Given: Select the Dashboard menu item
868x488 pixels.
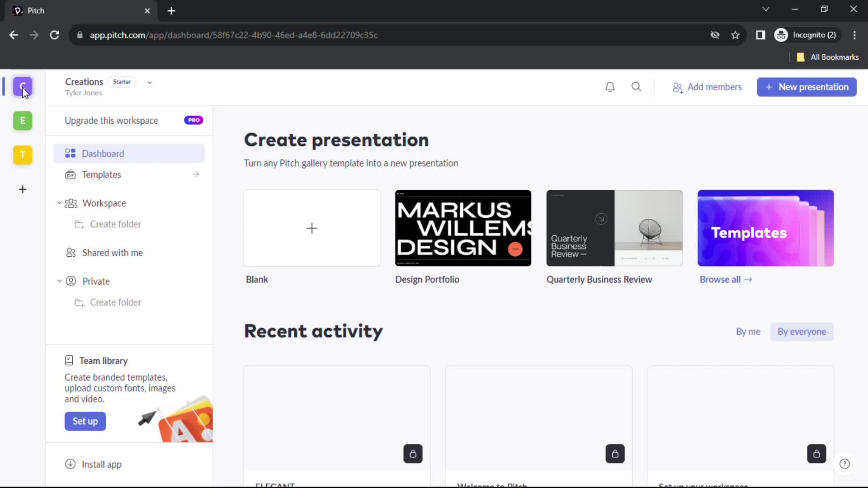Looking at the screenshot, I should 103,154.
